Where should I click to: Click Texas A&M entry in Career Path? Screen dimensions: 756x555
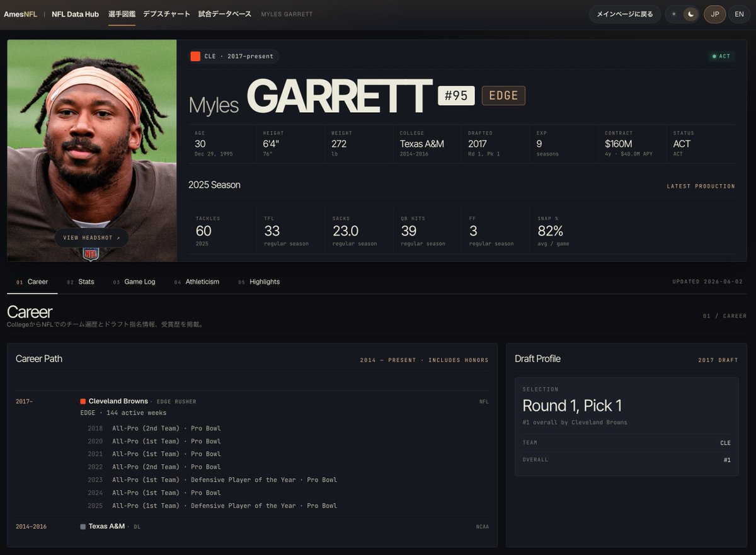point(106,526)
